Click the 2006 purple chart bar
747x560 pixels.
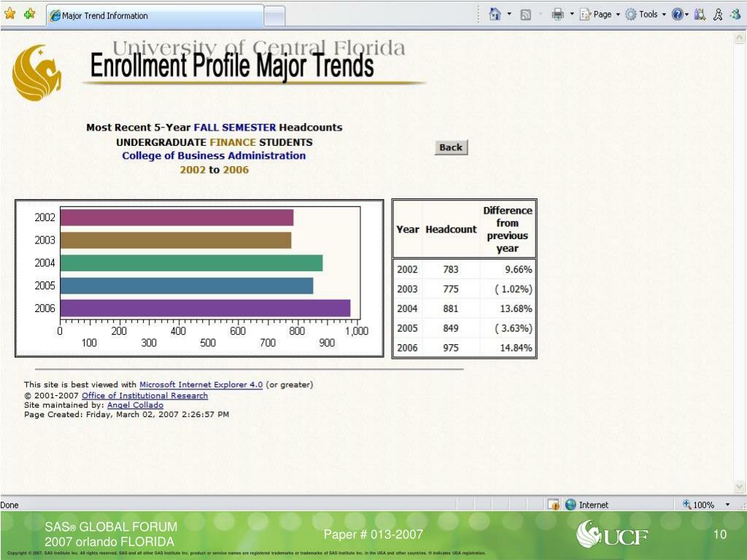click(205, 308)
